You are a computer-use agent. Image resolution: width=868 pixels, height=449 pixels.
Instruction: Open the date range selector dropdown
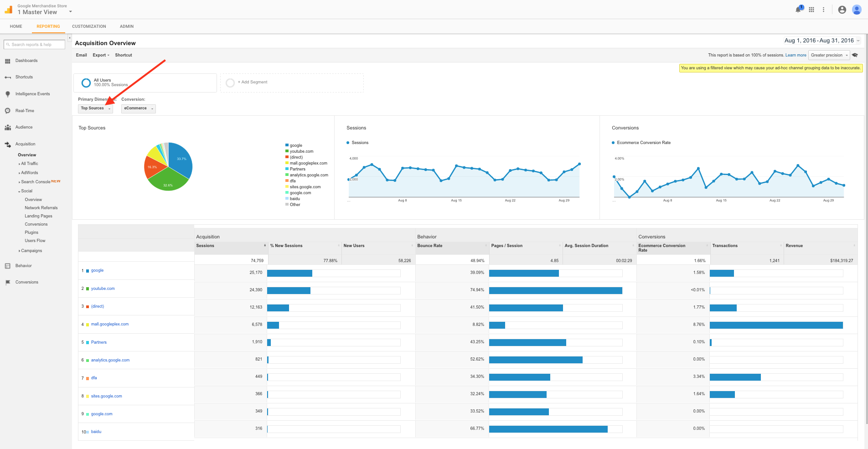818,41
